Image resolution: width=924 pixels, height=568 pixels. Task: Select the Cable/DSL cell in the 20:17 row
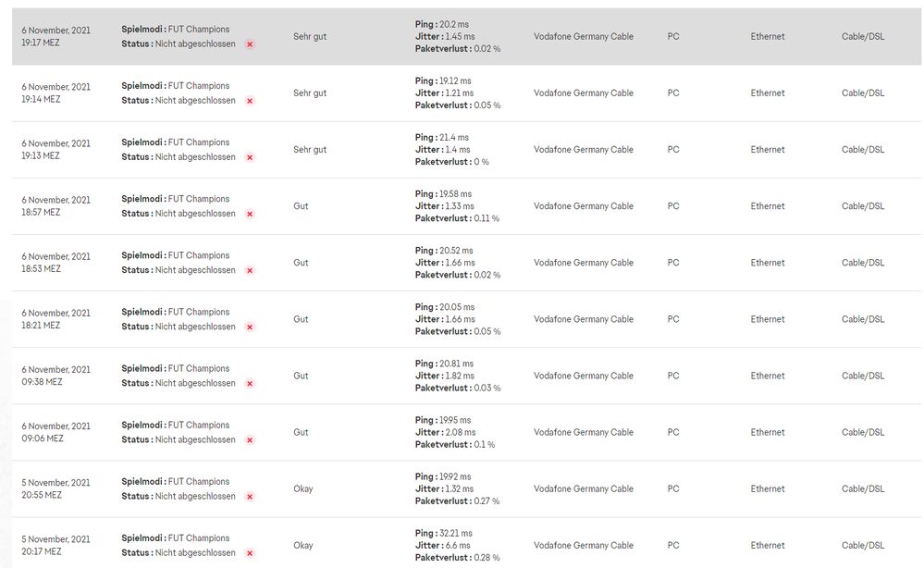(x=863, y=545)
